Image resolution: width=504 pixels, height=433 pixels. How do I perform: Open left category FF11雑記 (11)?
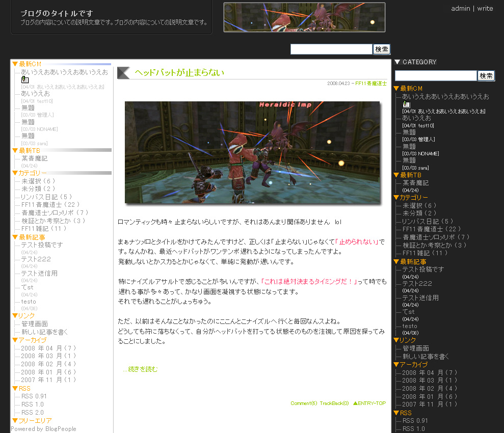coord(44,228)
